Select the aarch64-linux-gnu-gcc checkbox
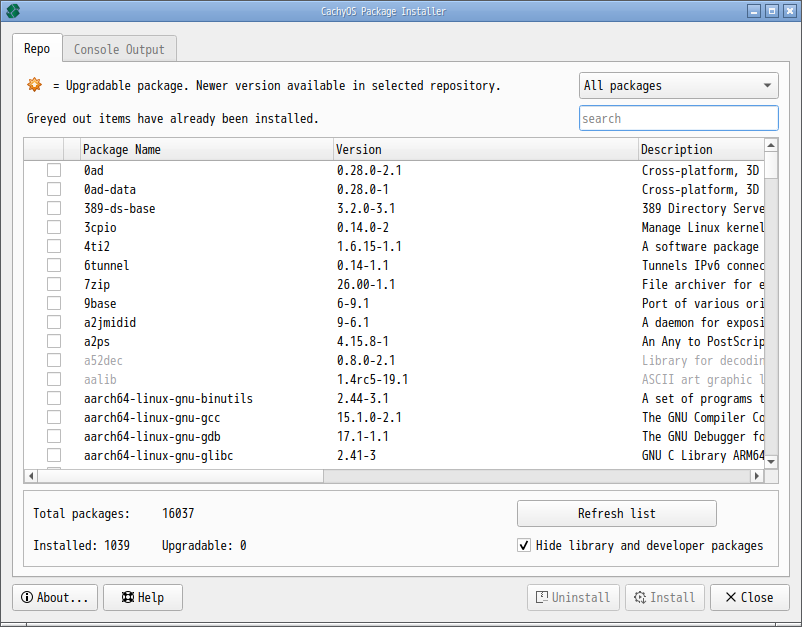Image resolution: width=802 pixels, height=627 pixels. coord(54,418)
